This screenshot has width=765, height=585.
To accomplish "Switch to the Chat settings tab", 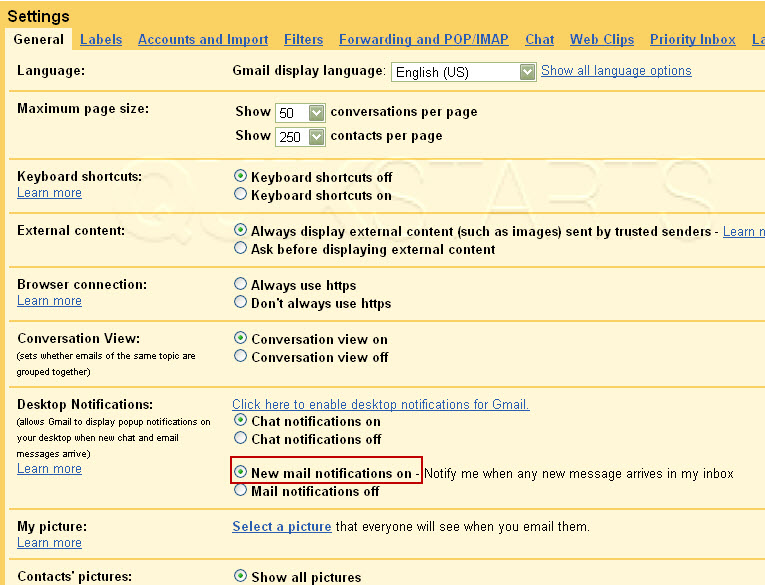I will pyautogui.click(x=540, y=40).
